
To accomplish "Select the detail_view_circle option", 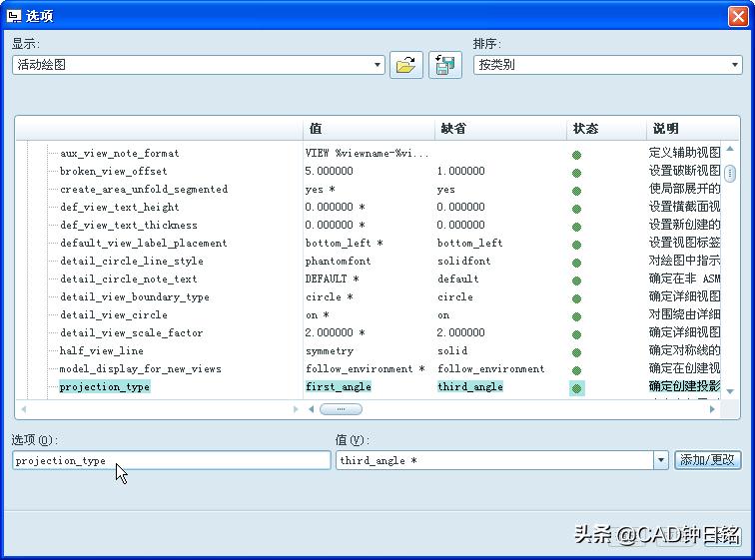I will point(114,315).
